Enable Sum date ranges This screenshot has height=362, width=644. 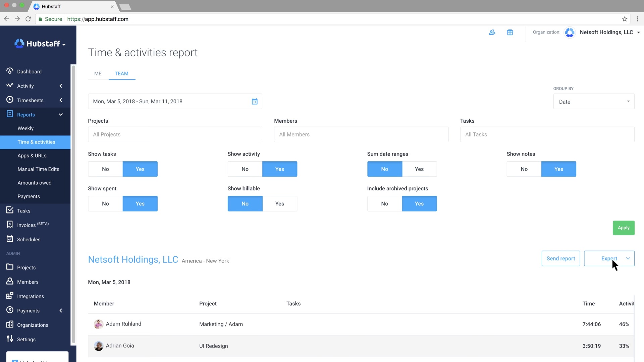point(419,169)
